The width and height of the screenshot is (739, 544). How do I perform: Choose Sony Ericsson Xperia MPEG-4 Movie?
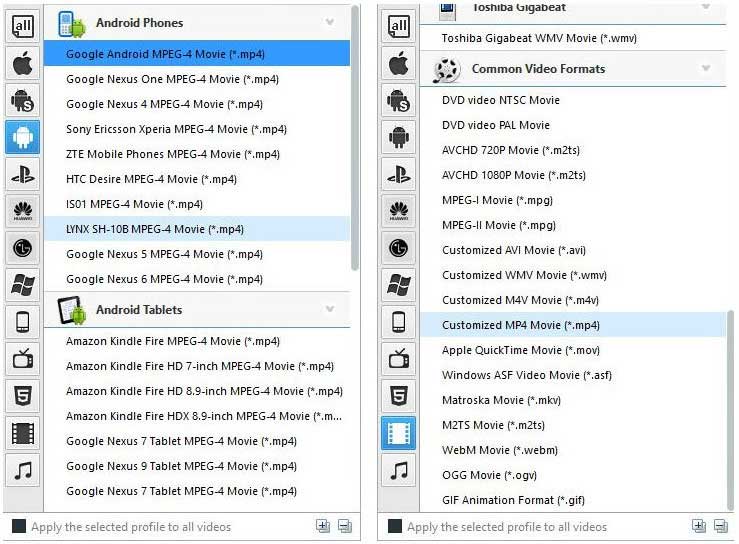point(197,129)
